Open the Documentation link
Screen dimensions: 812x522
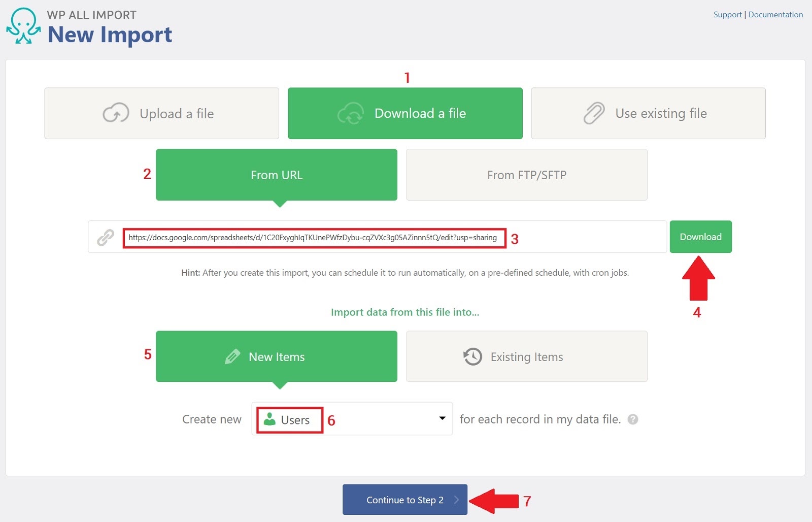[x=775, y=15]
